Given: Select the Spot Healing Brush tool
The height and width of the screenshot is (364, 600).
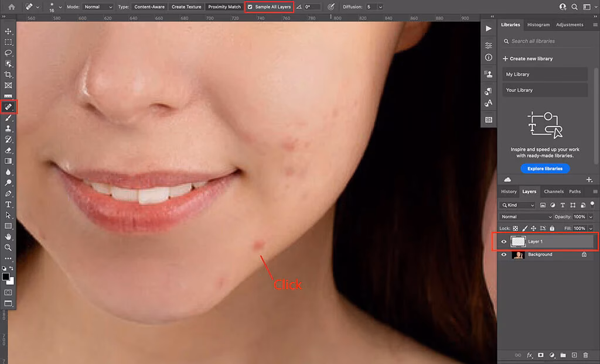Looking at the screenshot, I should tap(8, 107).
